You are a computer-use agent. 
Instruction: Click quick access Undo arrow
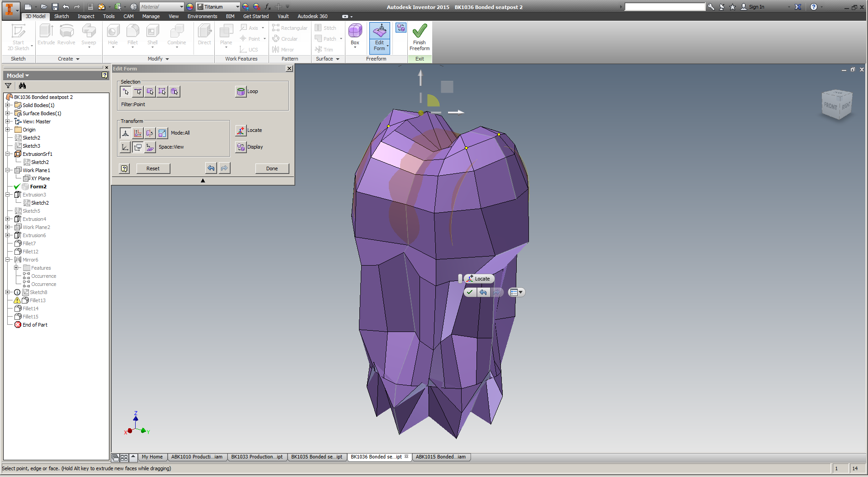coord(66,7)
